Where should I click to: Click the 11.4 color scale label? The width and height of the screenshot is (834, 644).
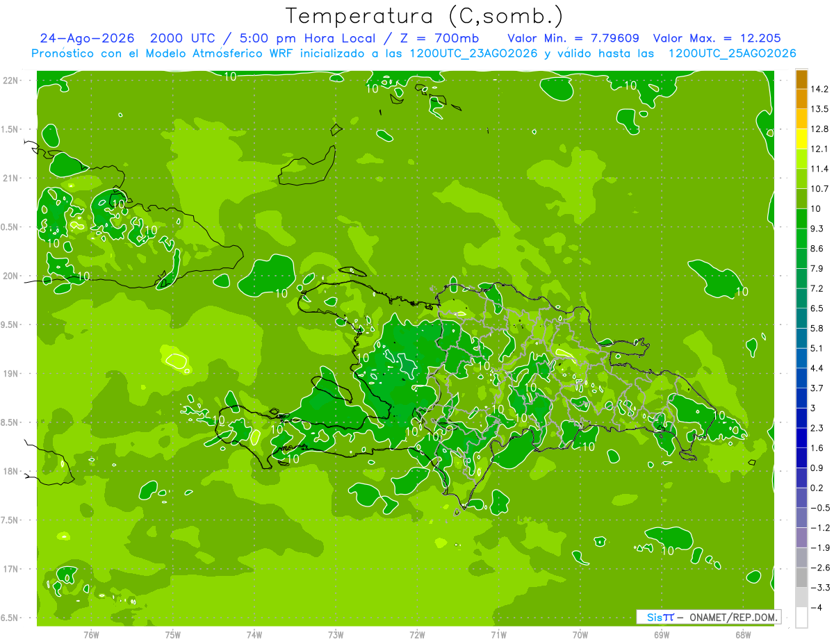(x=819, y=169)
